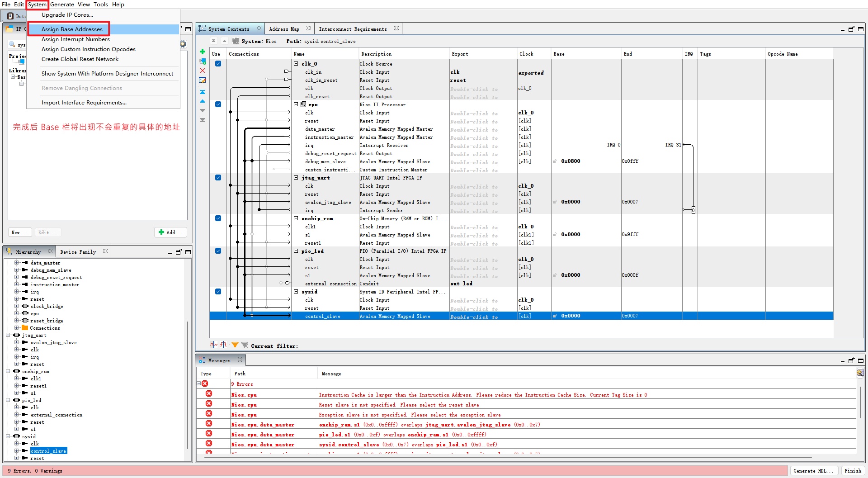The image size is (868, 478).
Task: Click the red X remove component icon
Action: pos(203,71)
